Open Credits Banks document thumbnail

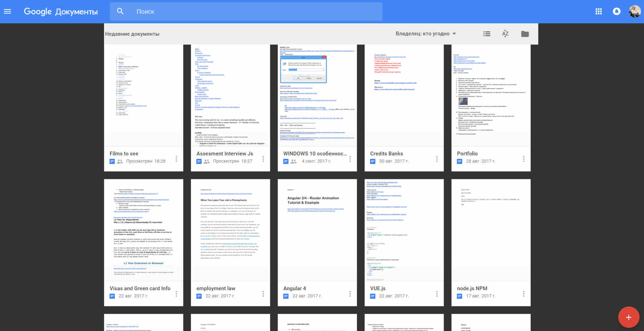[x=404, y=95]
